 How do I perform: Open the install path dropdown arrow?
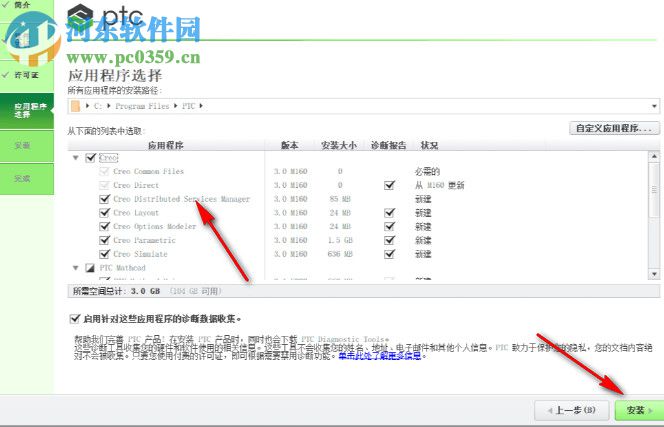pyautogui.click(x=654, y=106)
